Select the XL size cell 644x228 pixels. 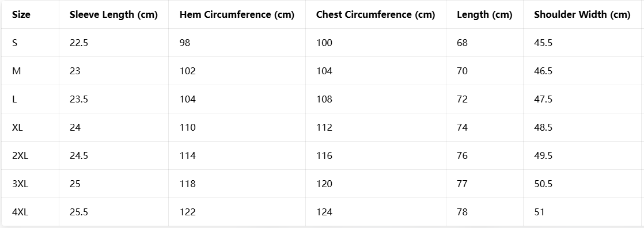pyautogui.click(x=18, y=127)
